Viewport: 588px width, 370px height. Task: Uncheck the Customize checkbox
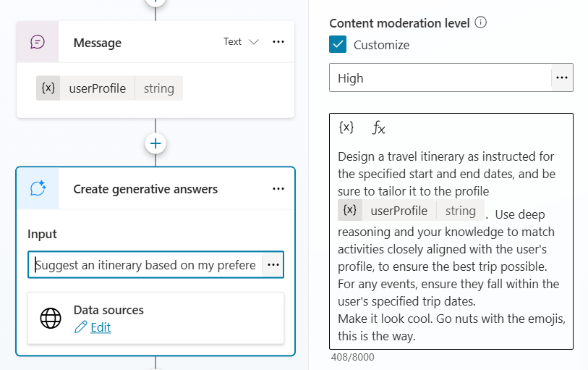pos(338,45)
